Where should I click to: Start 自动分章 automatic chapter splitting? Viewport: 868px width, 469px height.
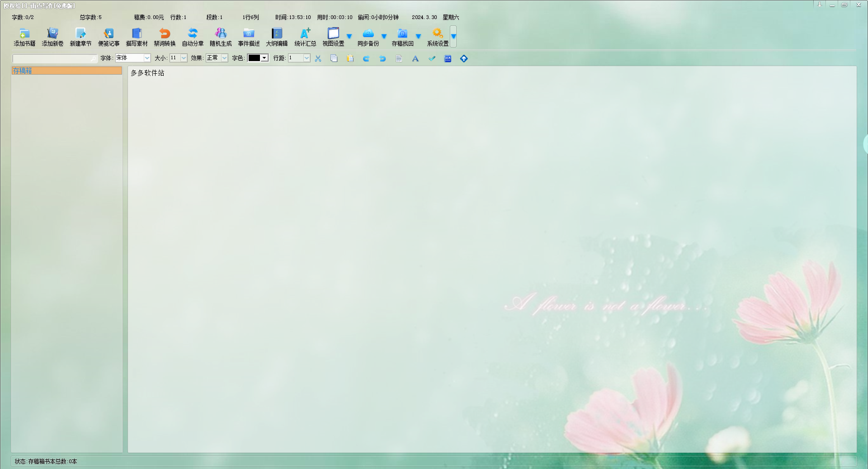193,37
